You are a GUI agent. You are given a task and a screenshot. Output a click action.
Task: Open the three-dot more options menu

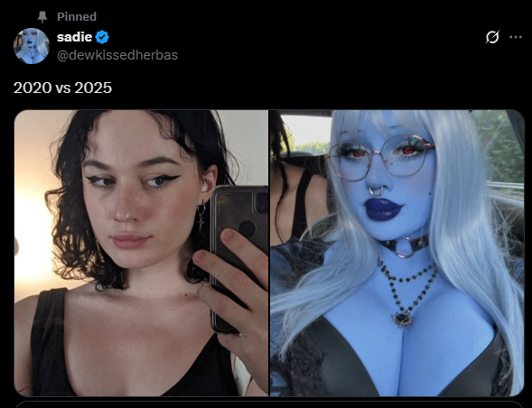point(516,37)
